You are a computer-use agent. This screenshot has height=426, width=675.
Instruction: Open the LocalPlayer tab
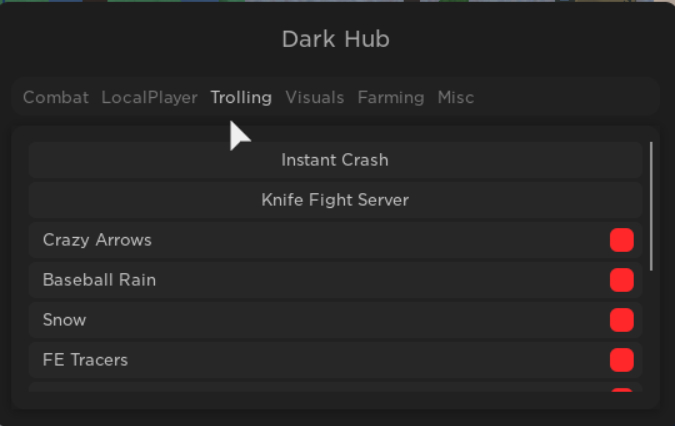coord(149,98)
